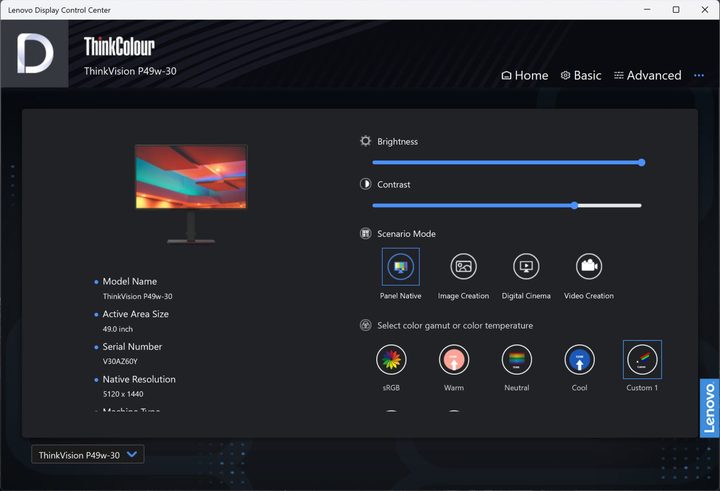
Task: Click the Contrast slider handle
Action: point(574,205)
